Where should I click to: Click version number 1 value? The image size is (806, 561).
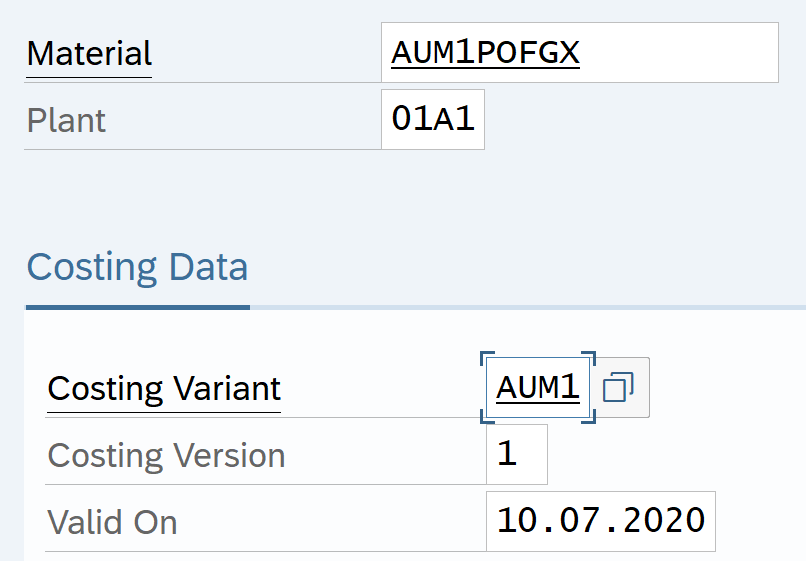[x=507, y=454]
